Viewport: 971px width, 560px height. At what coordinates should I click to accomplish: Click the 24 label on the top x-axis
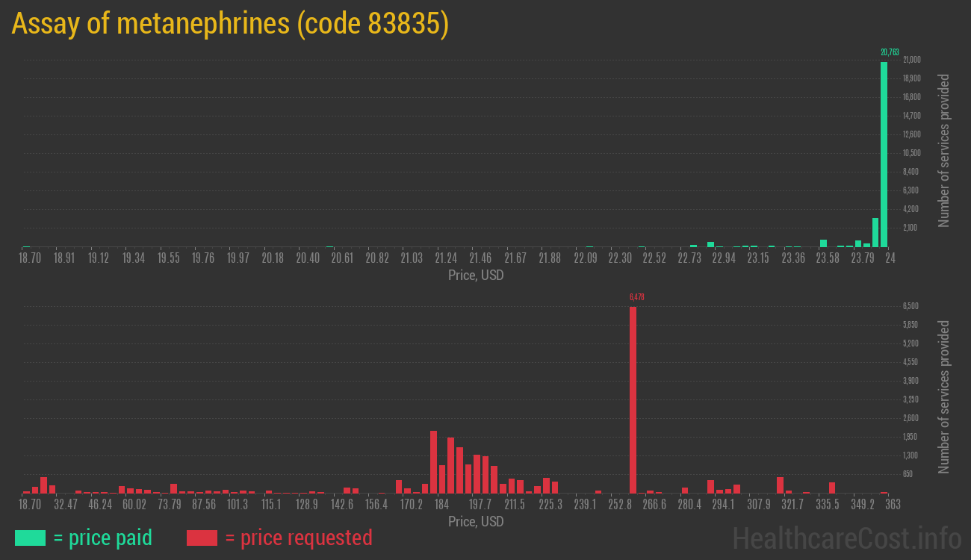pos(890,257)
